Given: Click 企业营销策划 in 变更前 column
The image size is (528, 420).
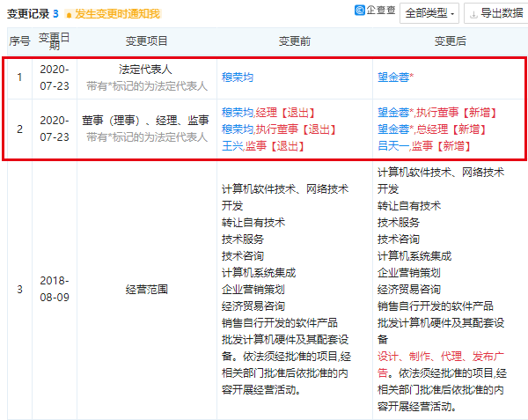Looking at the screenshot, I should [x=253, y=290].
